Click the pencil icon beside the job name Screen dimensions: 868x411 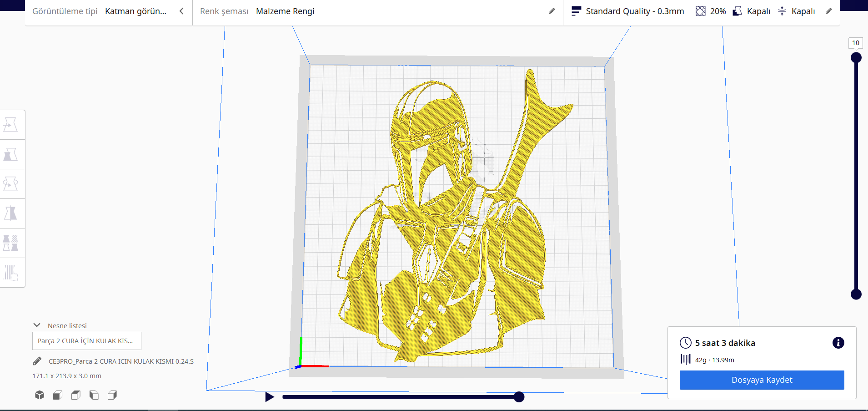pos(37,361)
